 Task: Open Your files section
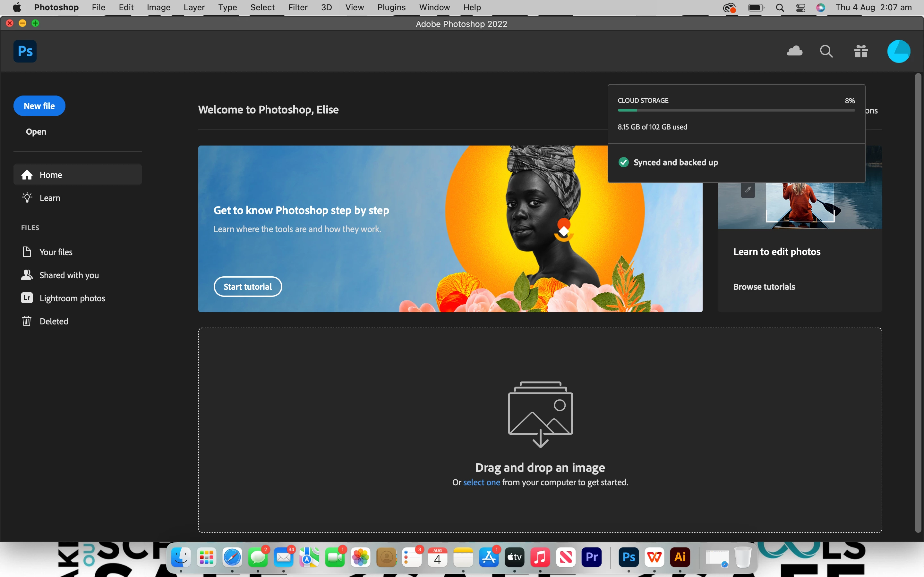56,252
